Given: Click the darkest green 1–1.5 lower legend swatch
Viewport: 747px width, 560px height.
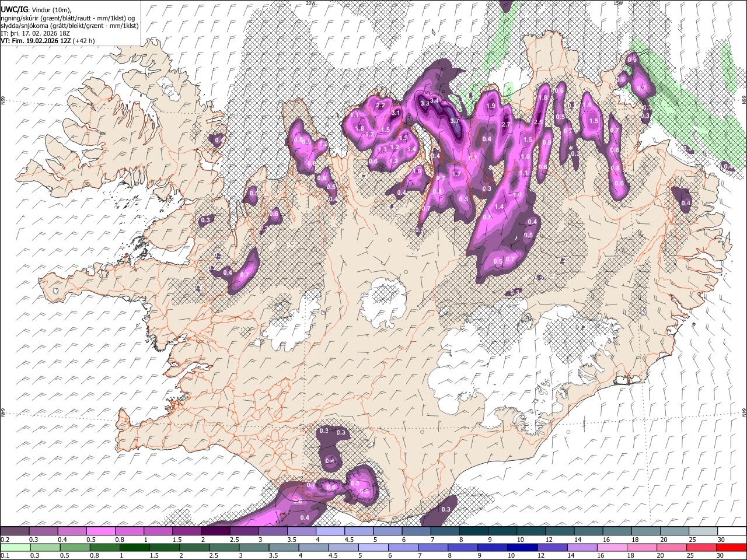Looking at the screenshot, I should [x=135, y=547].
